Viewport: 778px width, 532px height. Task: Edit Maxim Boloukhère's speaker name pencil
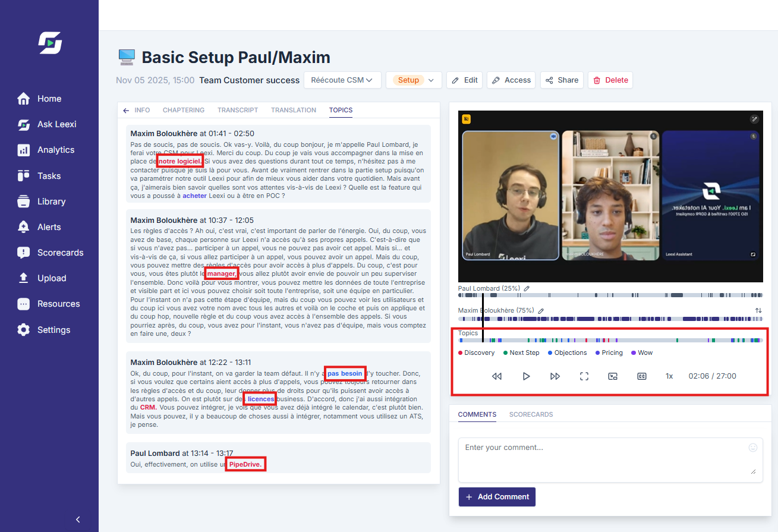point(540,310)
